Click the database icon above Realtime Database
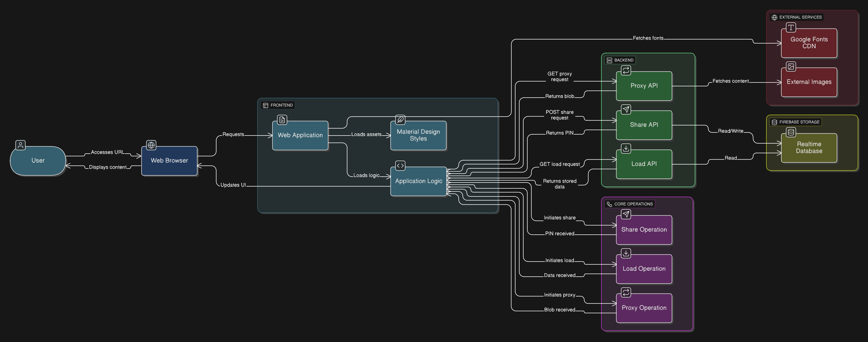 click(x=791, y=132)
